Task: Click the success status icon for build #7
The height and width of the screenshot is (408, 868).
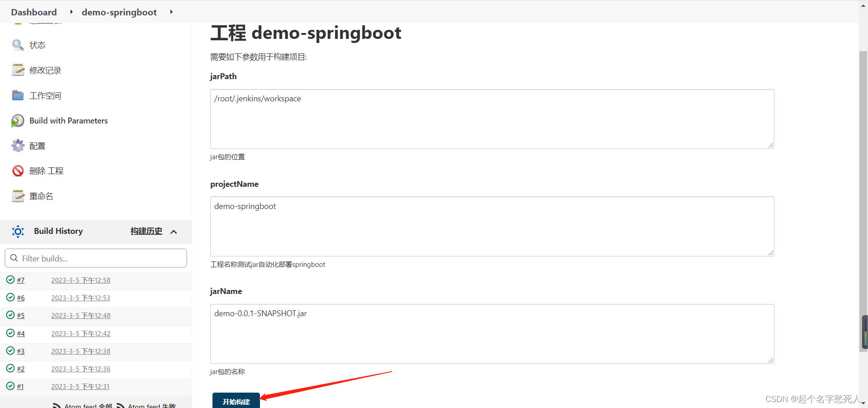Action: coord(10,280)
